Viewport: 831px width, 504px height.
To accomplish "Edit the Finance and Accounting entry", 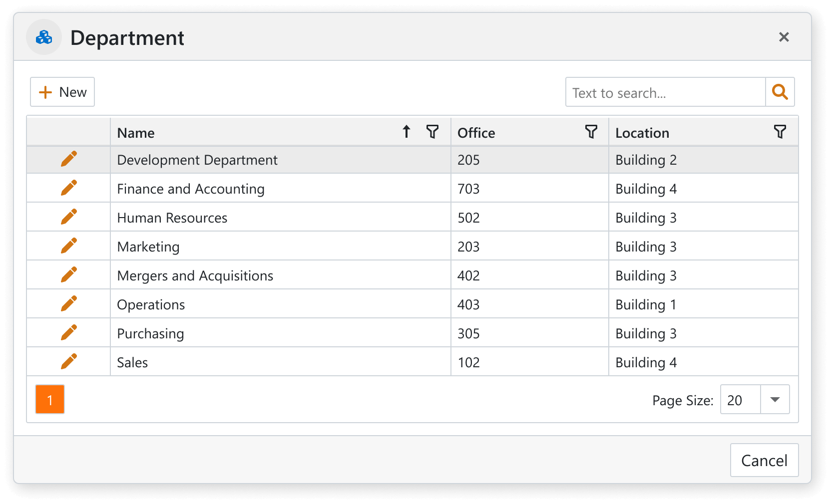I will 69,187.
